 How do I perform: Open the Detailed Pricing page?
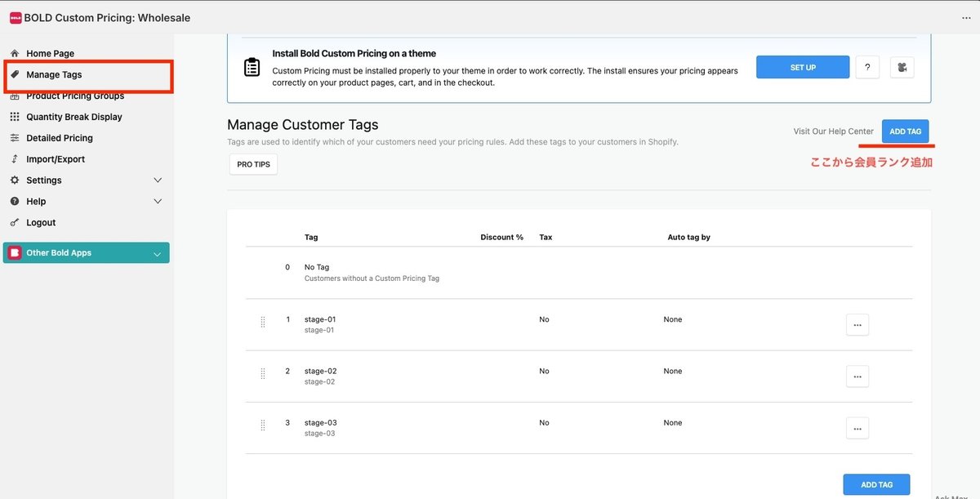(x=60, y=138)
